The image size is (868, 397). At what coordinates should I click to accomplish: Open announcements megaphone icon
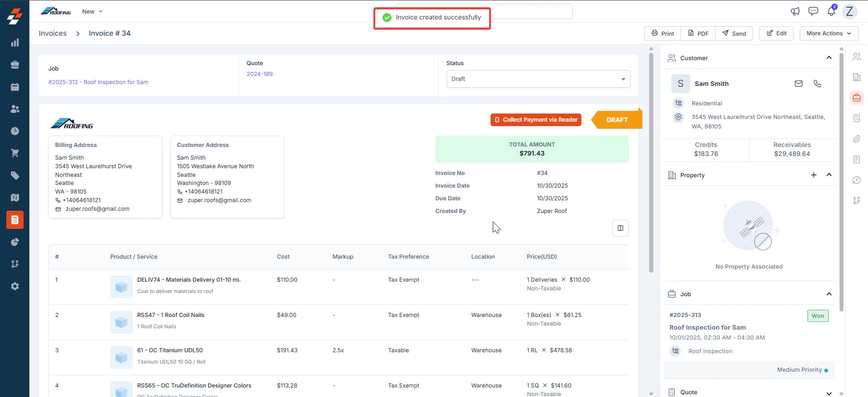coord(795,11)
